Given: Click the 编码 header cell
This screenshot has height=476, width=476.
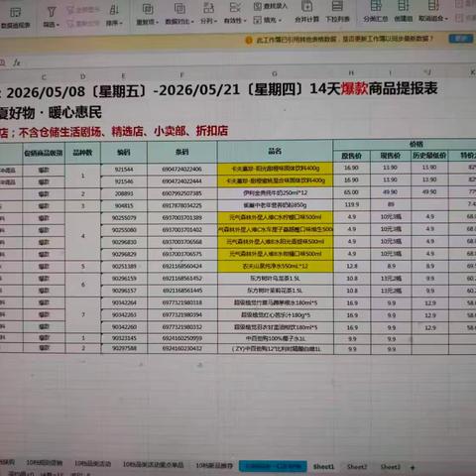Looking at the screenshot, I should [x=124, y=152].
